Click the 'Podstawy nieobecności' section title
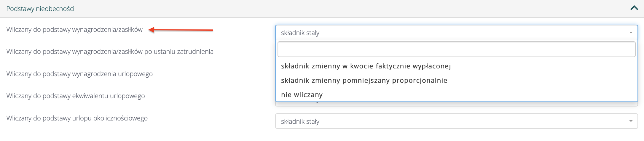The image size is (644, 141). 40,9
